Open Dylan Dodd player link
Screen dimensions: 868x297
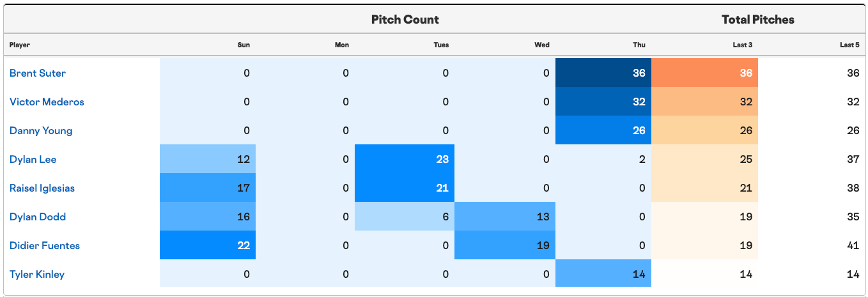(x=38, y=217)
